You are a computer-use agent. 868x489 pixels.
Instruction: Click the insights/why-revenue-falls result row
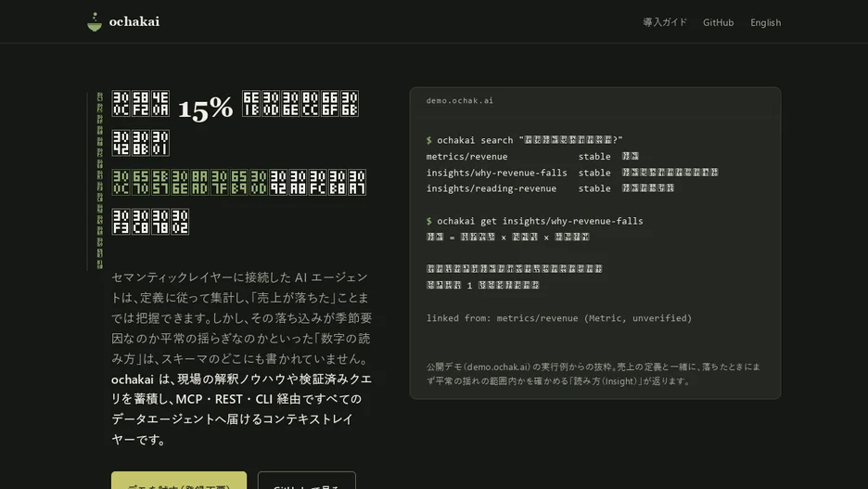pos(572,173)
